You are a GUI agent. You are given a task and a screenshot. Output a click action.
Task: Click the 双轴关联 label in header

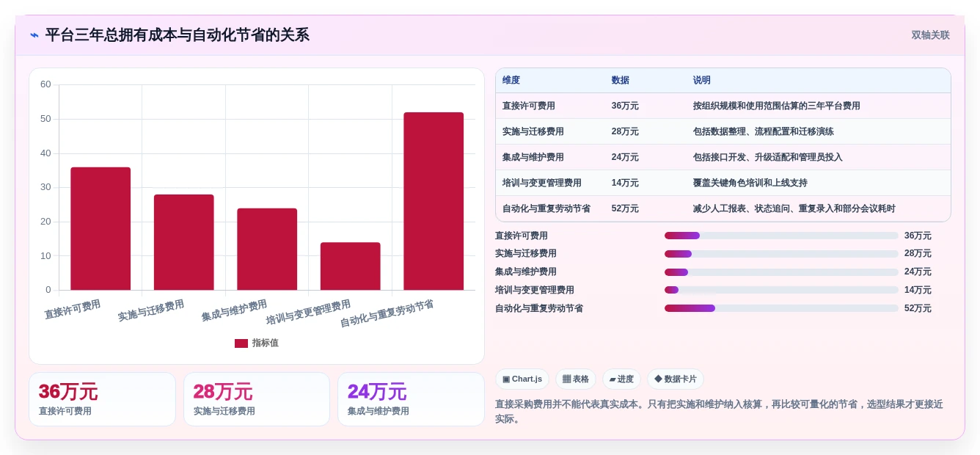tap(930, 35)
